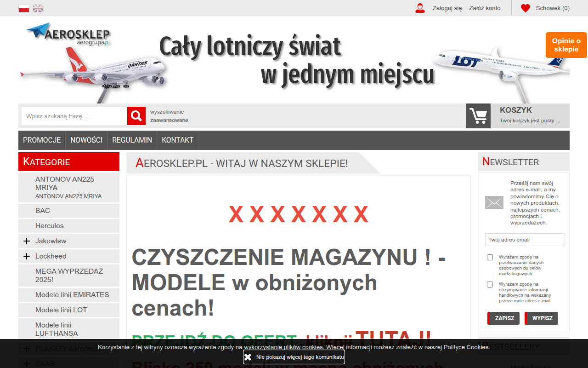Click the Aerosklep logo
The height and width of the screenshot is (368, 588).
pos(68,34)
